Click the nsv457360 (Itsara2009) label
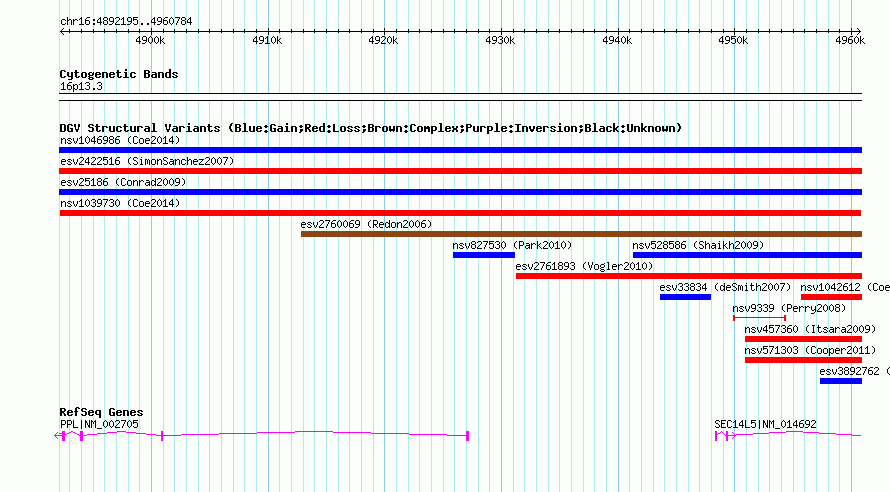Viewport: 890px width, 492px height. [x=810, y=329]
